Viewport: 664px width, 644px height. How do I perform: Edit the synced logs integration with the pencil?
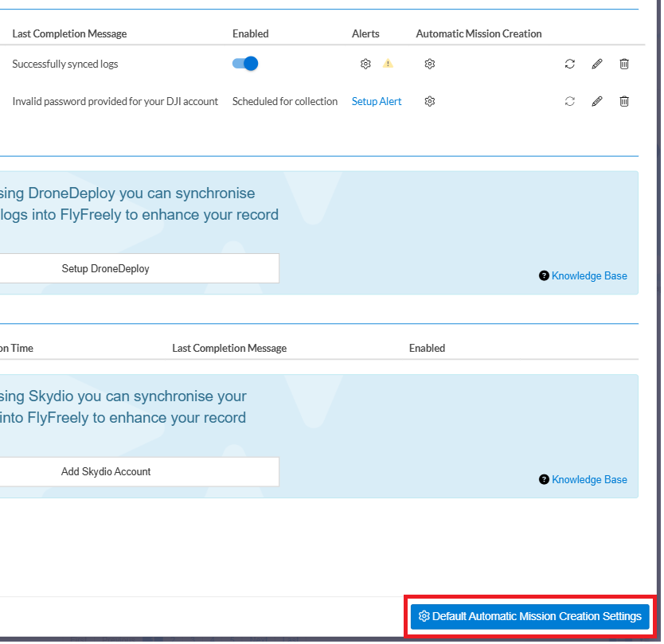[x=597, y=64]
